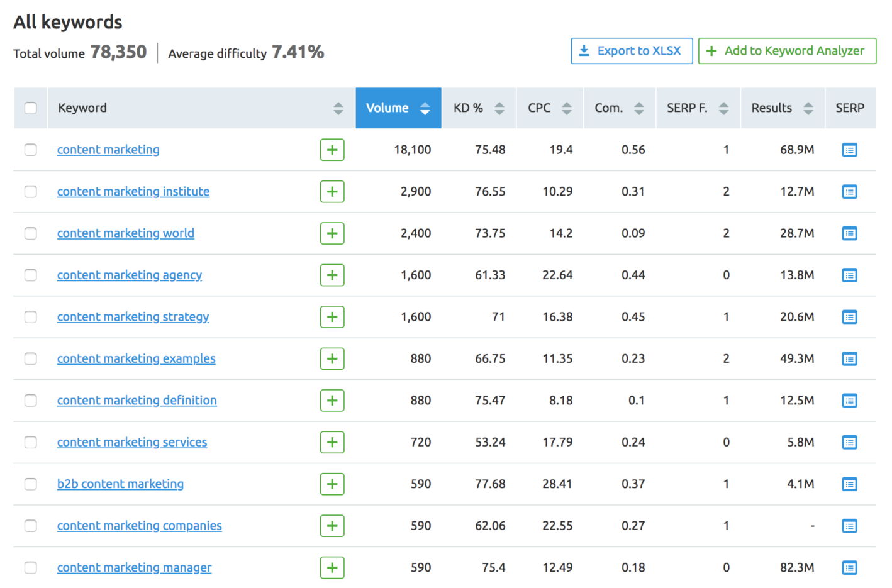Select the "content marketing world" row checkbox
The width and height of the screenshot is (892, 588).
(31, 233)
